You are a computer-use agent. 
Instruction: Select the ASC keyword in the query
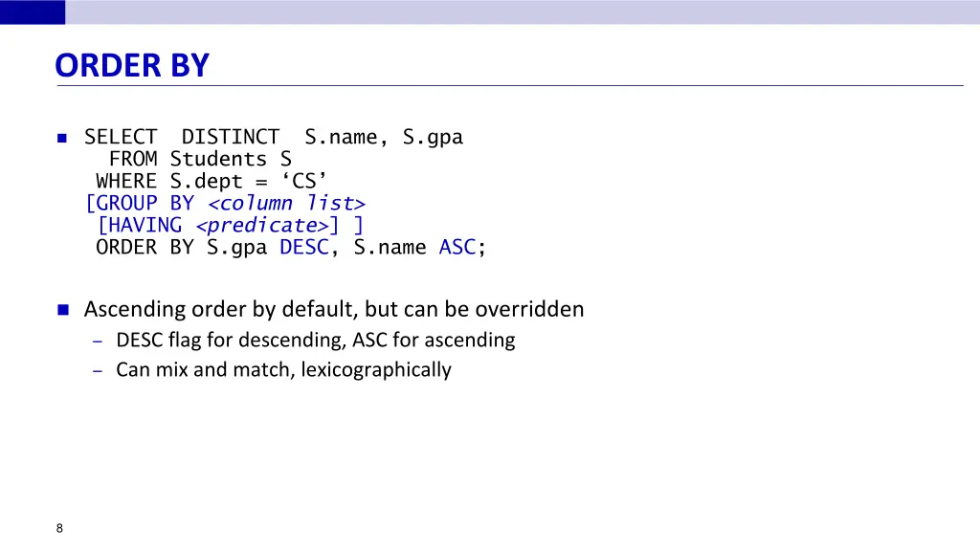click(457, 248)
